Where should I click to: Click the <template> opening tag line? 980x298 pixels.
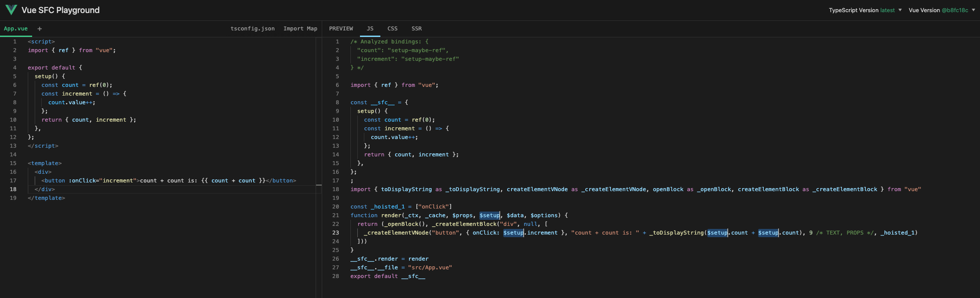(45, 163)
